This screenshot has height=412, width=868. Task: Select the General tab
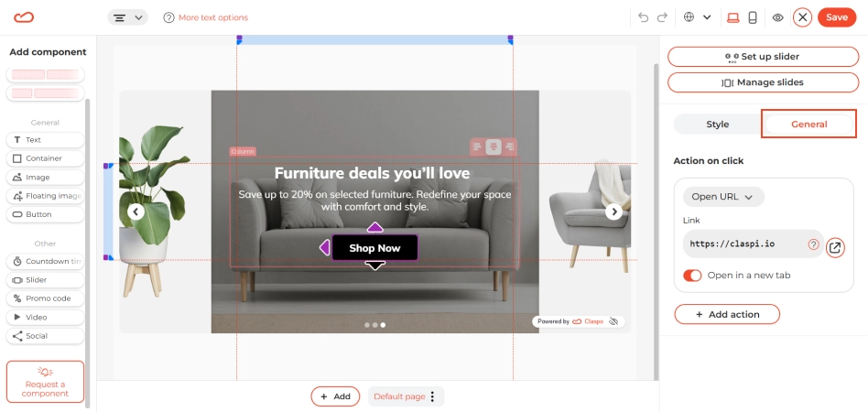click(x=808, y=124)
